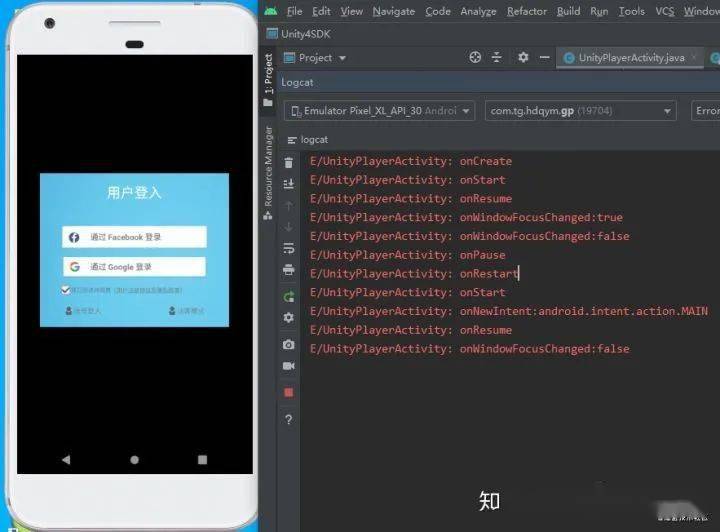Open the Emulator Pixel_XL_API_30 device dropdown
The height and width of the screenshot is (532, 720).
pos(379,111)
